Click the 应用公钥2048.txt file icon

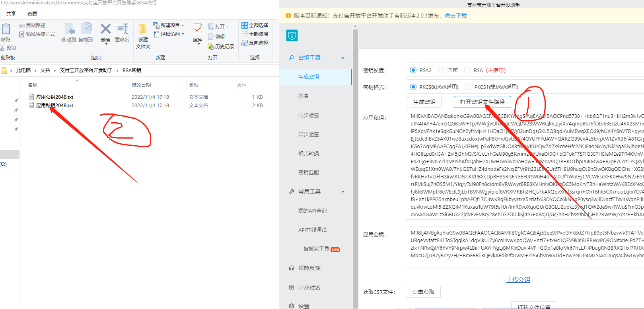coord(31,97)
